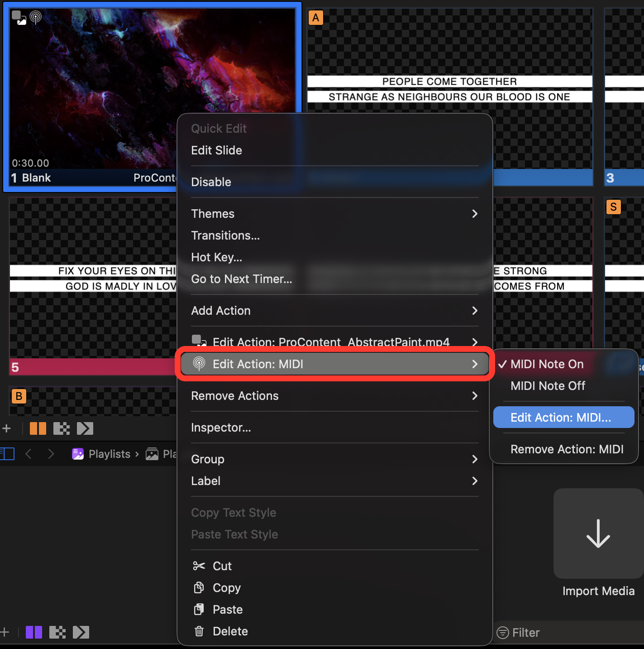The image size is (644, 649).
Task: Click the checkerboard icon beside the orange columns
Action: point(62,428)
